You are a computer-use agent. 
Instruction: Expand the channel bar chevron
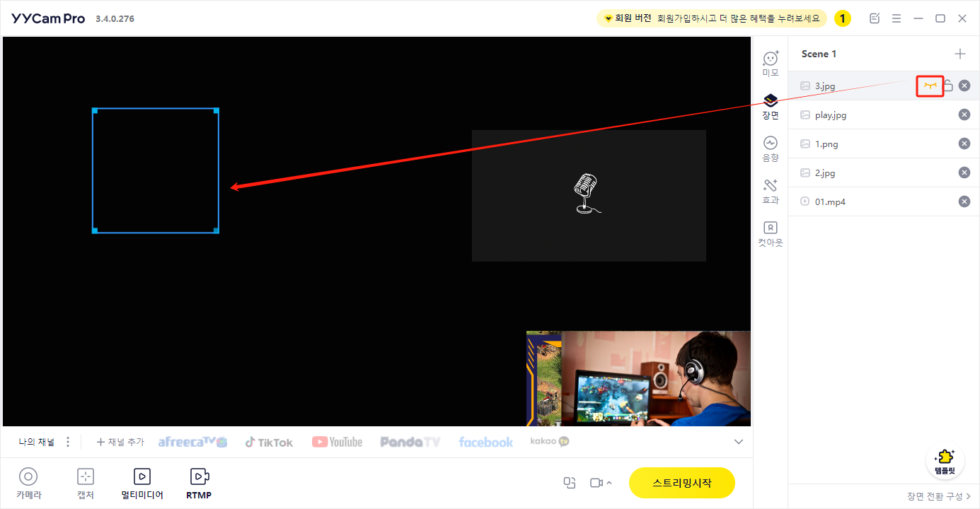(739, 442)
